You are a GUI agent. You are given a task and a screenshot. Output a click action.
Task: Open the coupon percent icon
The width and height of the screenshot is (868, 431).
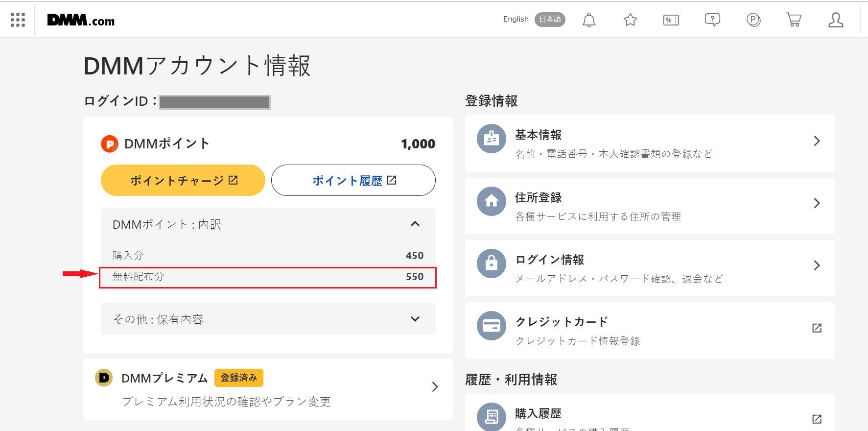[x=671, y=20]
